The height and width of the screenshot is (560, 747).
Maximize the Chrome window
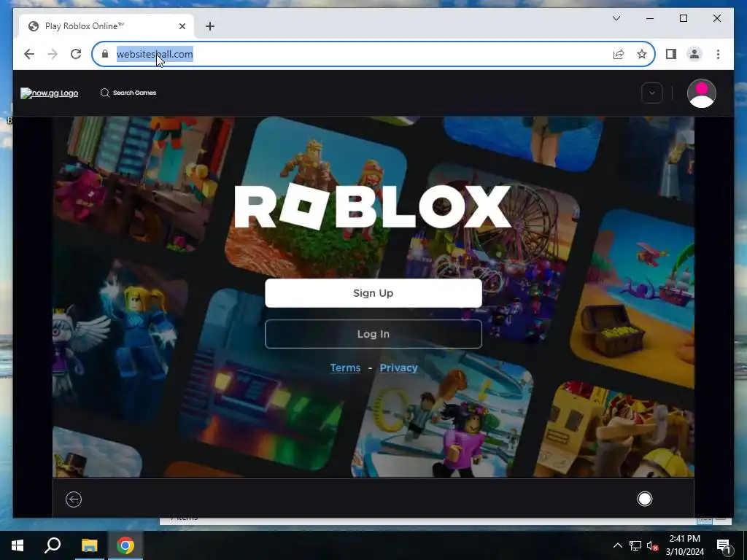click(x=683, y=18)
